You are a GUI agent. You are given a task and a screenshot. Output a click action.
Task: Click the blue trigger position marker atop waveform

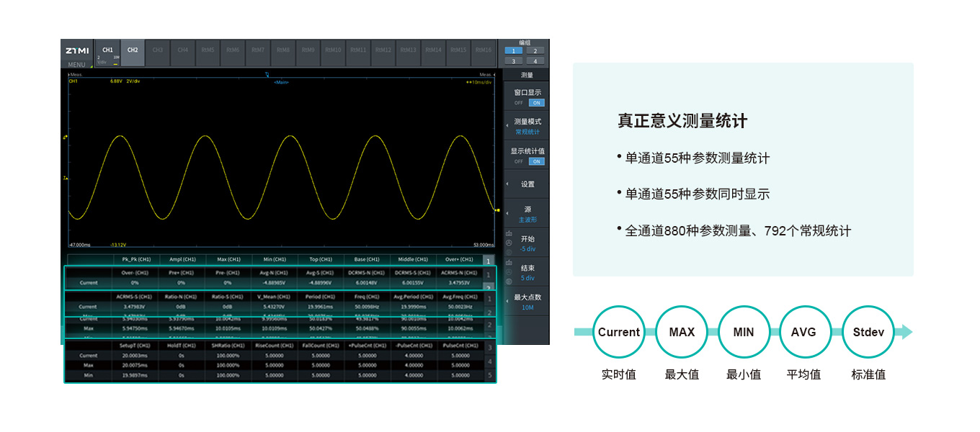tap(267, 74)
